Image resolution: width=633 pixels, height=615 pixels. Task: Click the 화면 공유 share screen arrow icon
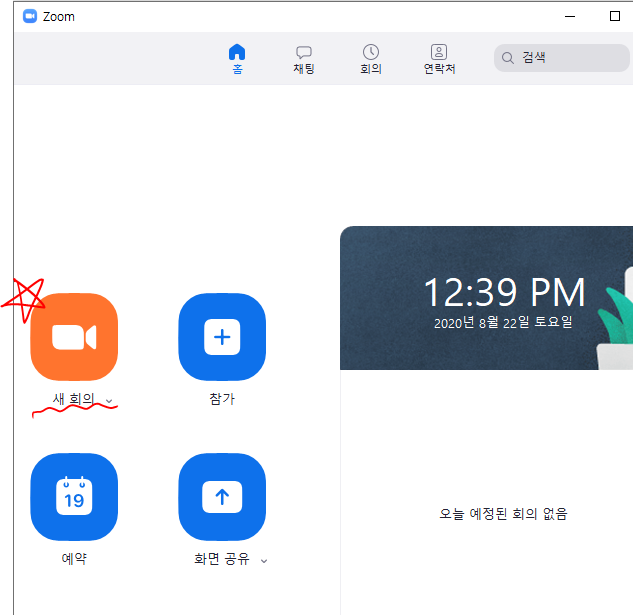(x=222, y=497)
